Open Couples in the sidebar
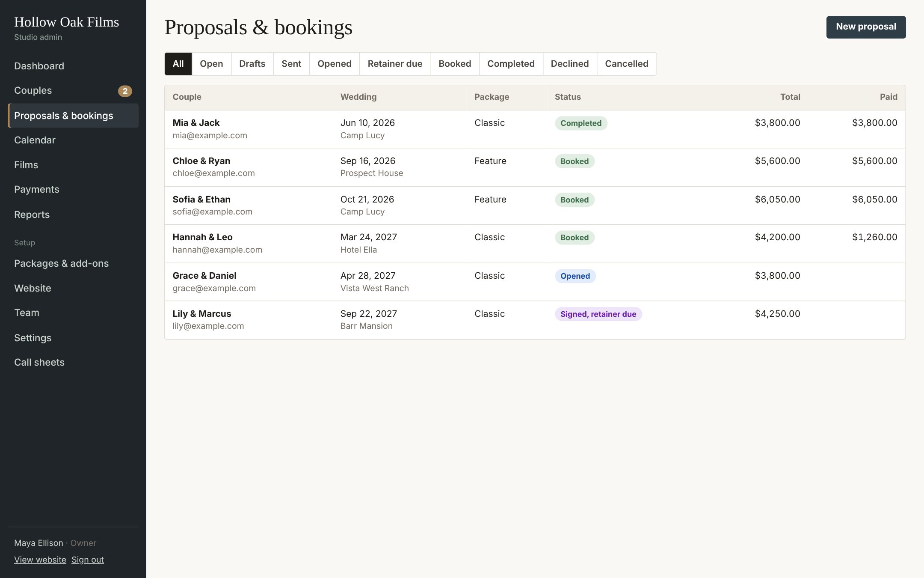Viewport: 924px width, 578px height. pos(73,91)
